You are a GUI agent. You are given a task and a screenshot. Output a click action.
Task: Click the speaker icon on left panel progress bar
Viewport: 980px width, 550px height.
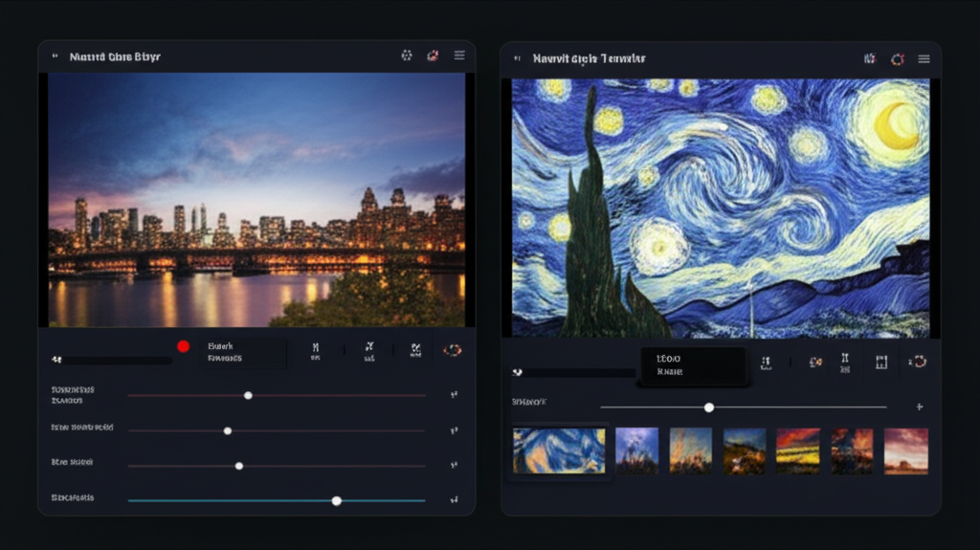(56, 360)
